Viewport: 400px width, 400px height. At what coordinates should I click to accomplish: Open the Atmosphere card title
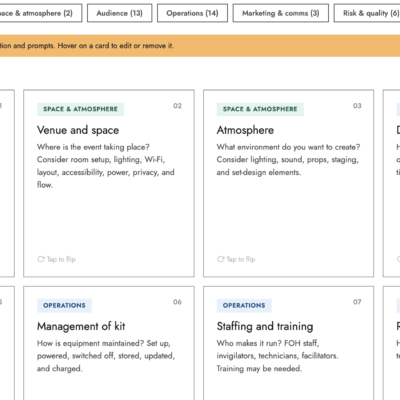coord(245,130)
